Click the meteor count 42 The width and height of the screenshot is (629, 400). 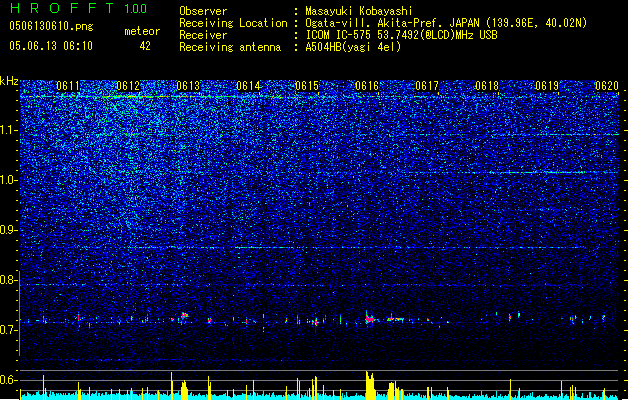(x=145, y=46)
